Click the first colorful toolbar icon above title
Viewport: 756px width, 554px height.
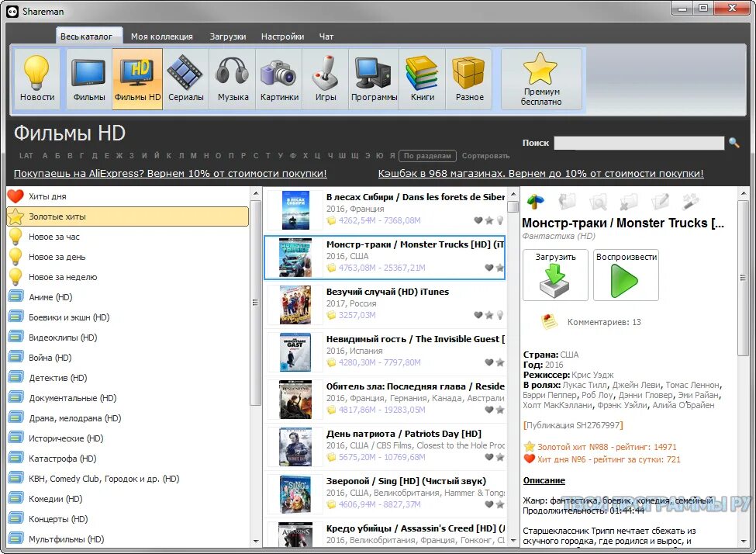tap(535, 202)
